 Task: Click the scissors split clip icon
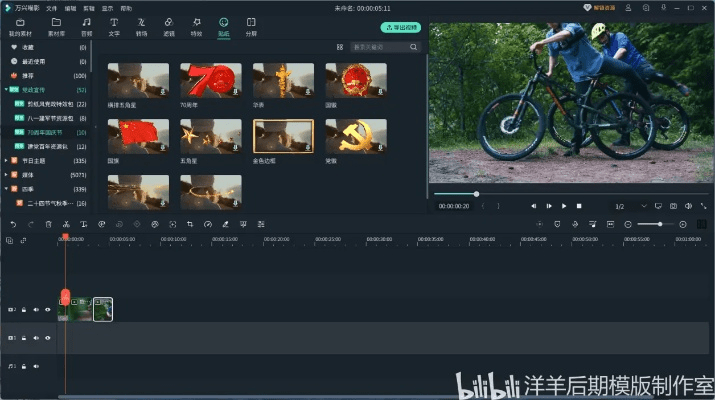click(x=66, y=223)
